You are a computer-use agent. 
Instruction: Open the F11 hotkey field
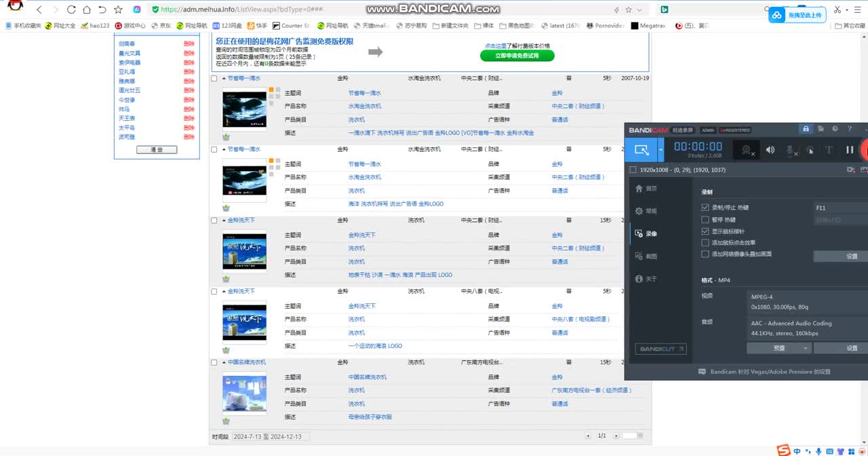click(841, 208)
